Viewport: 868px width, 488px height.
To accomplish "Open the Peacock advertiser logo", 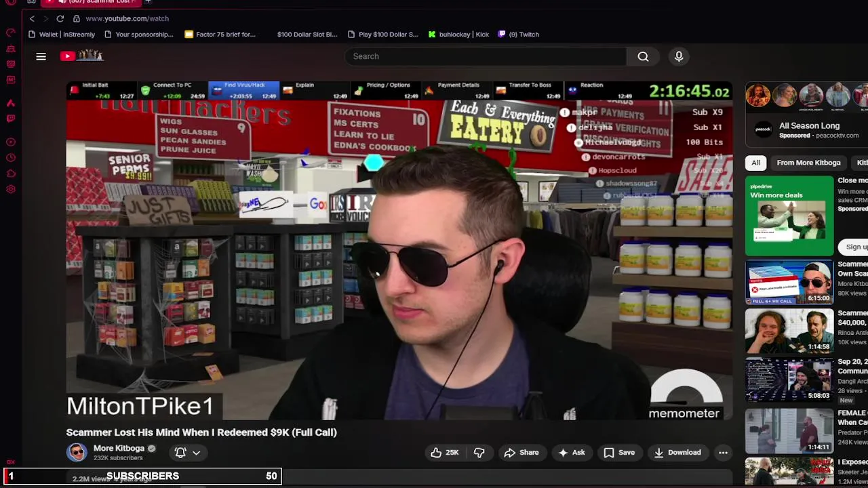I will tap(764, 130).
